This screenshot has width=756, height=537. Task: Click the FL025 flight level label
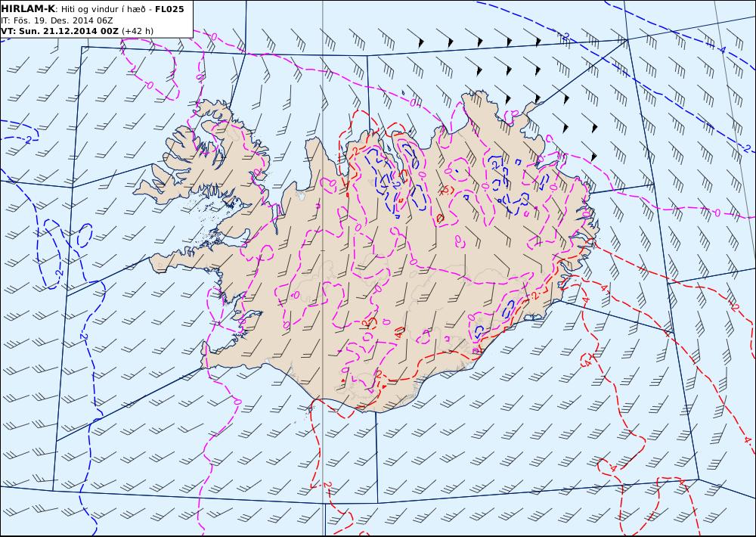coord(169,8)
